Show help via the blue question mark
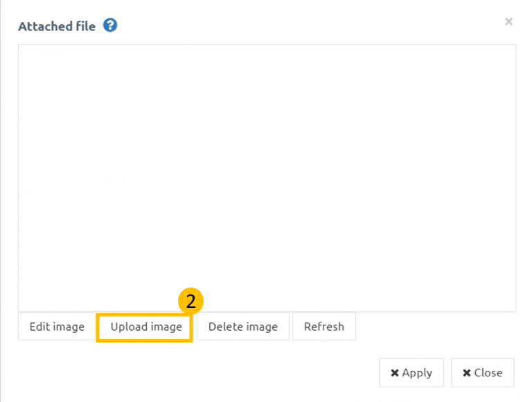 [110, 26]
